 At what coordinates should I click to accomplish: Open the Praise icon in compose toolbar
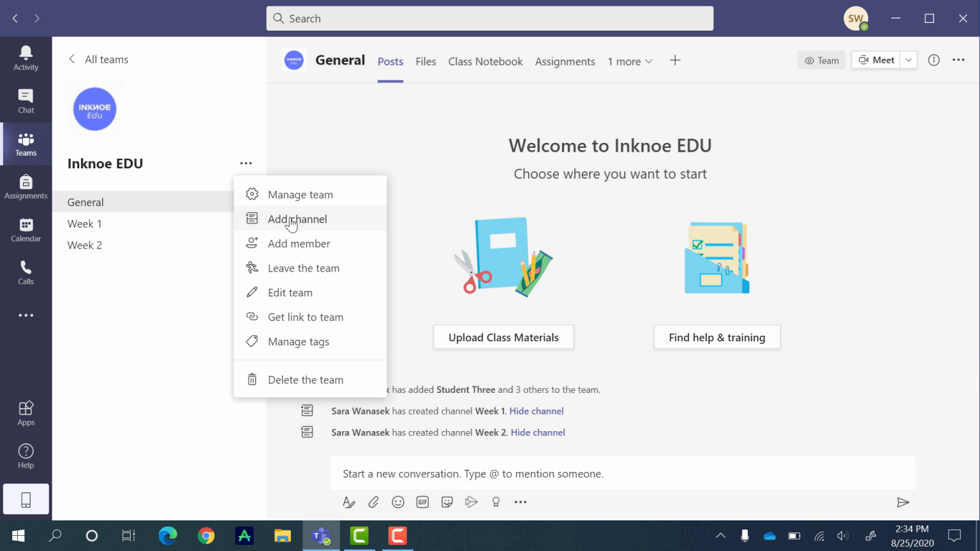(x=496, y=503)
